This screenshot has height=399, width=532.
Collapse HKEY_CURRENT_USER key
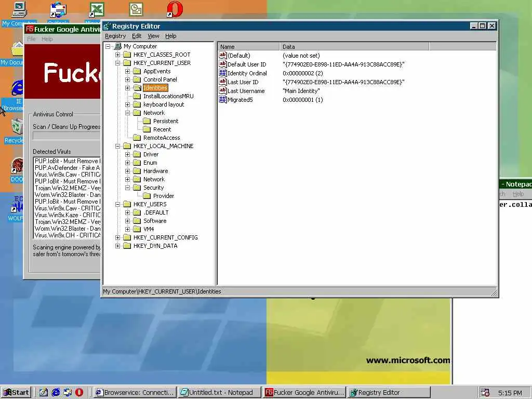[x=117, y=63]
